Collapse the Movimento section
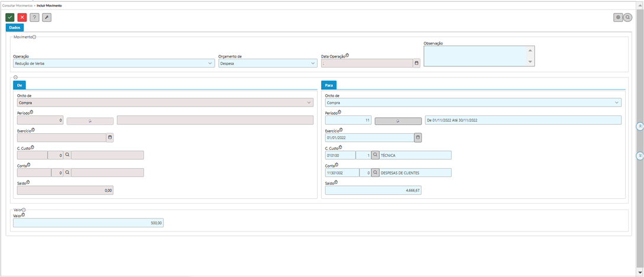Screen dimensions: 644x277 pos(34,37)
